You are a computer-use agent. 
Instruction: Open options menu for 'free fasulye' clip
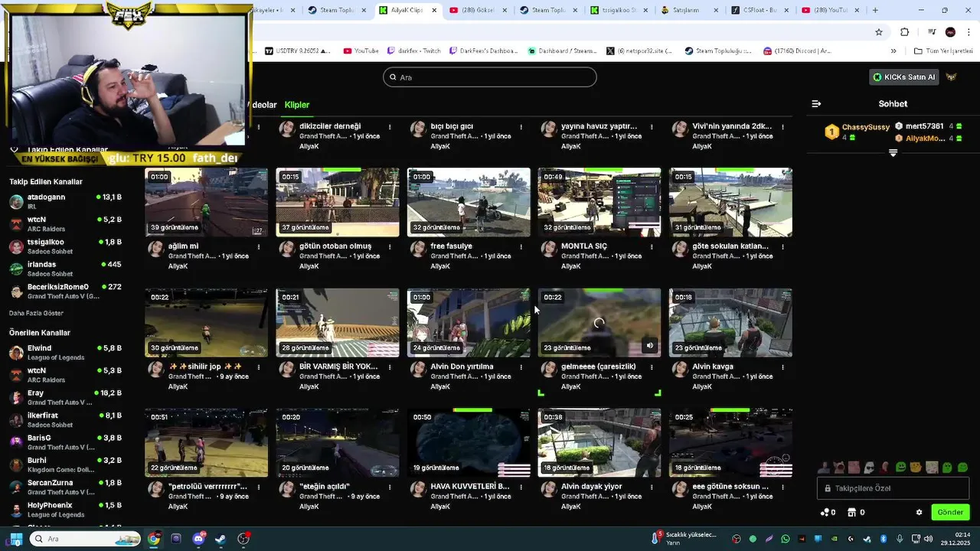tap(521, 247)
